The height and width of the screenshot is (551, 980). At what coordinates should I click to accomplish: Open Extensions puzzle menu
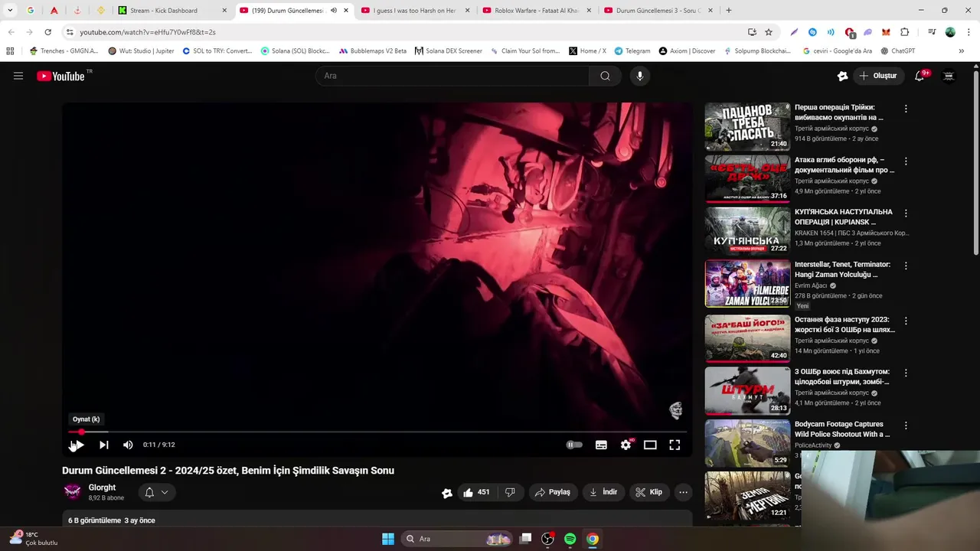[x=905, y=32]
